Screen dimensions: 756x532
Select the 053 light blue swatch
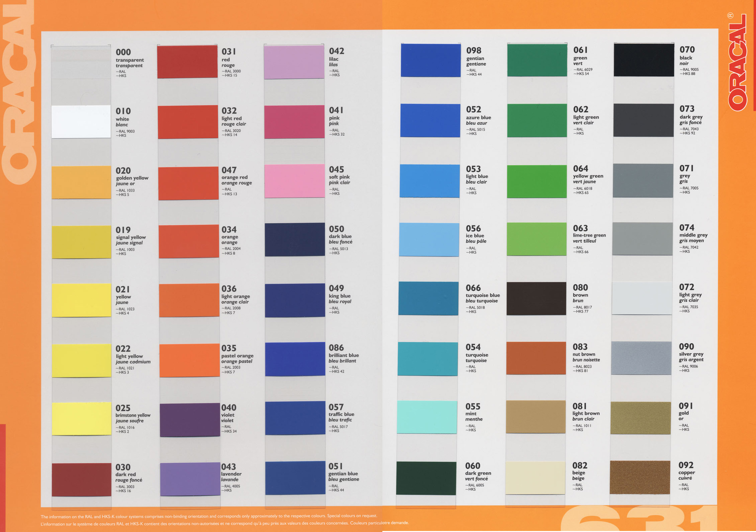pos(430,181)
